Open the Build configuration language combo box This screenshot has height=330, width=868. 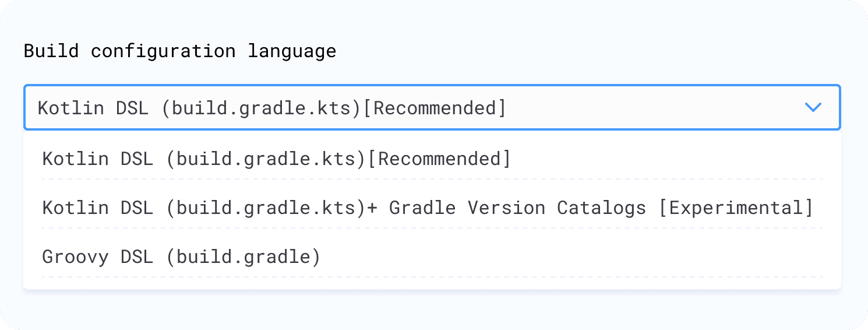(431, 108)
